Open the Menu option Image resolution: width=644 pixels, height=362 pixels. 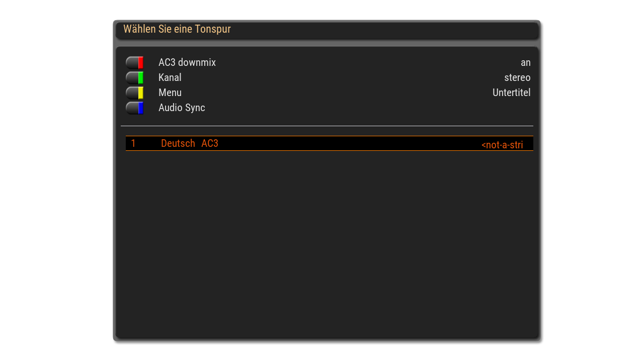point(170,93)
